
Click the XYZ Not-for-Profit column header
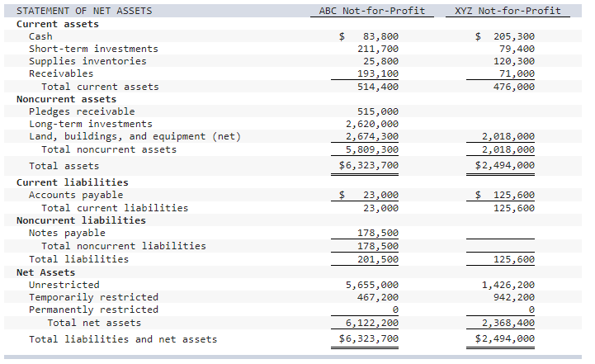coord(508,11)
